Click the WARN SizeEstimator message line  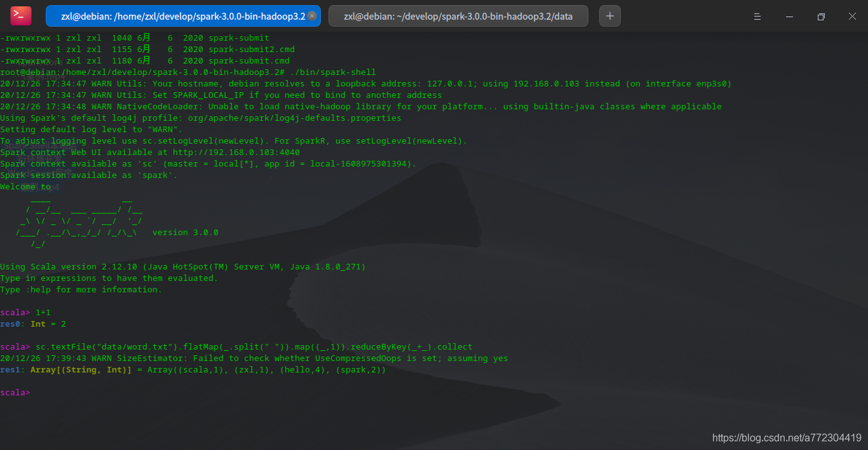coord(254,358)
